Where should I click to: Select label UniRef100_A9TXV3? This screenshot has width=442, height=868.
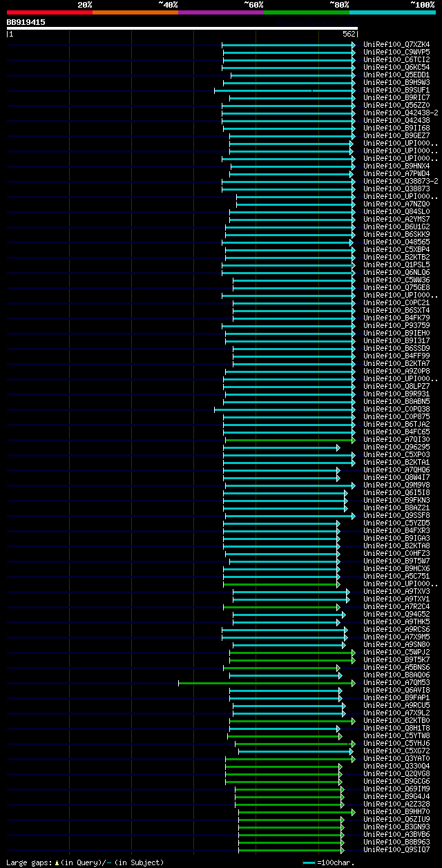pyautogui.click(x=396, y=591)
